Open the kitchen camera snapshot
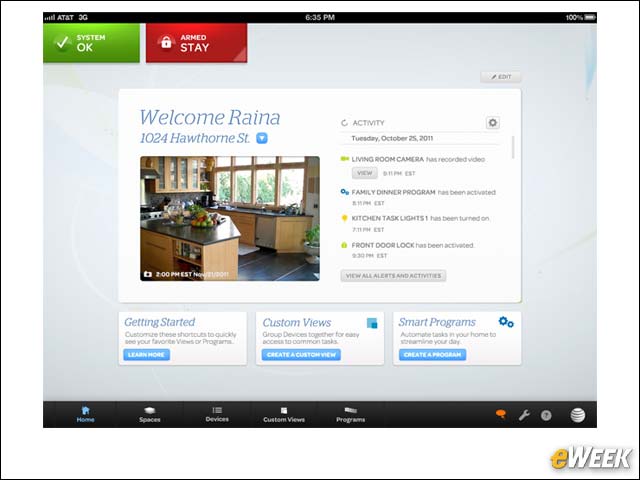The width and height of the screenshot is (640, 480). [230, 218]
